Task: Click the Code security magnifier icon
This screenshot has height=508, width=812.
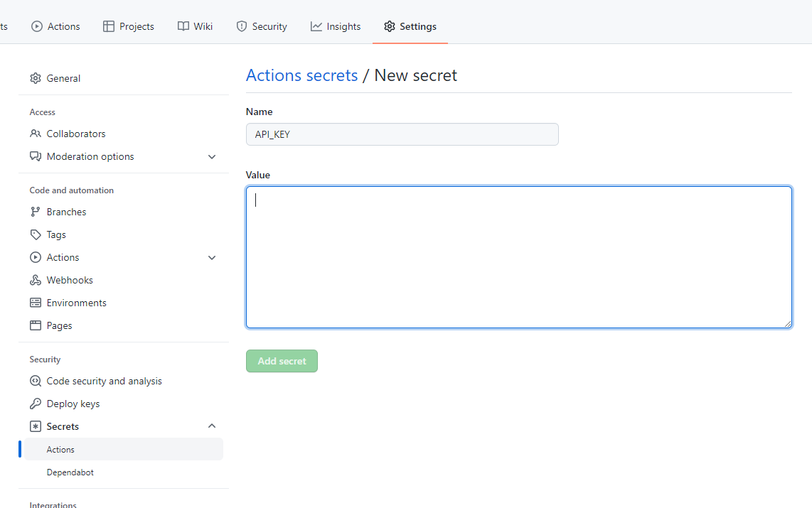Action: pos(35,380)
